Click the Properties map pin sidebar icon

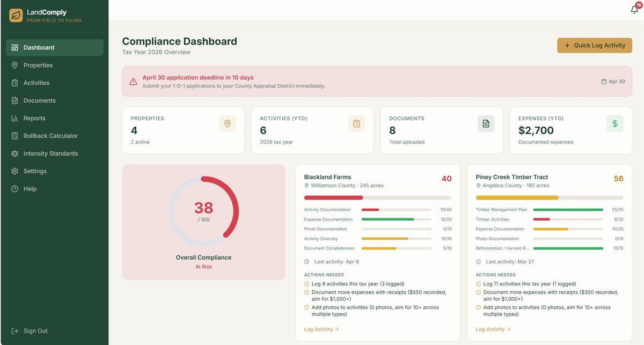[14, 65]
